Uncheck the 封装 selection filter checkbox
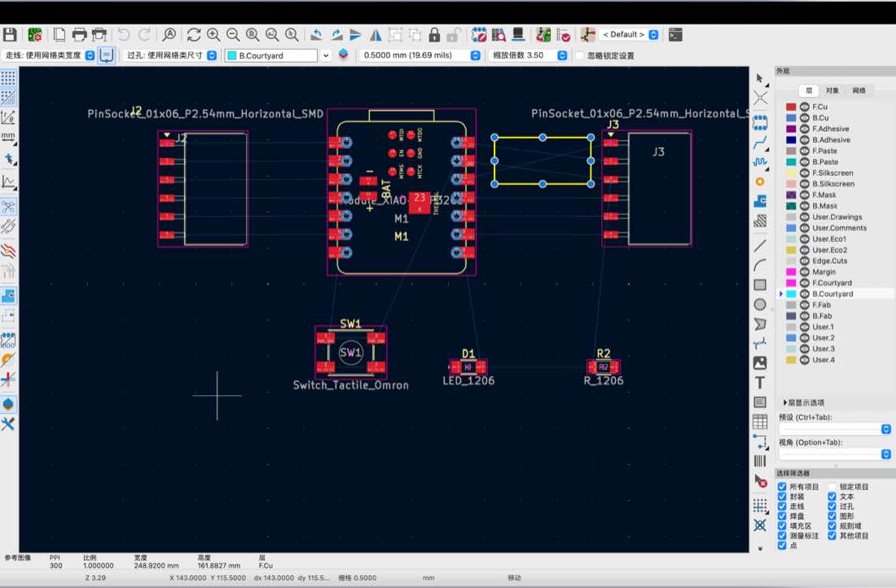This screenshot has width=896, height=588. pyautogui.click(x=782, y=497)
